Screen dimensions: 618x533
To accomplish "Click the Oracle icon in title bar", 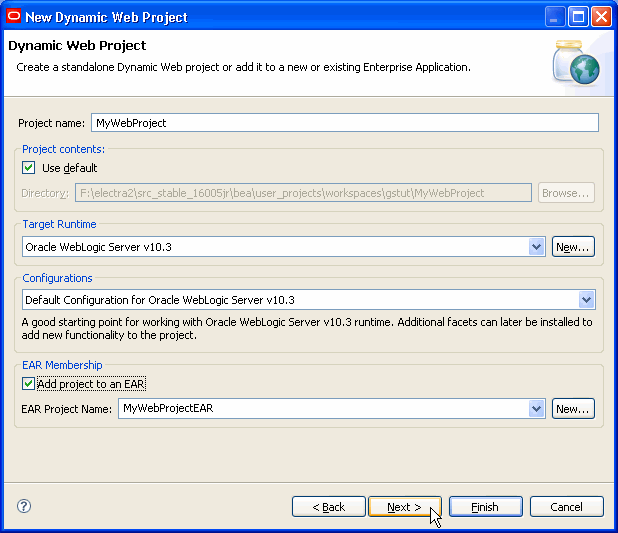I will pos(13,16).
